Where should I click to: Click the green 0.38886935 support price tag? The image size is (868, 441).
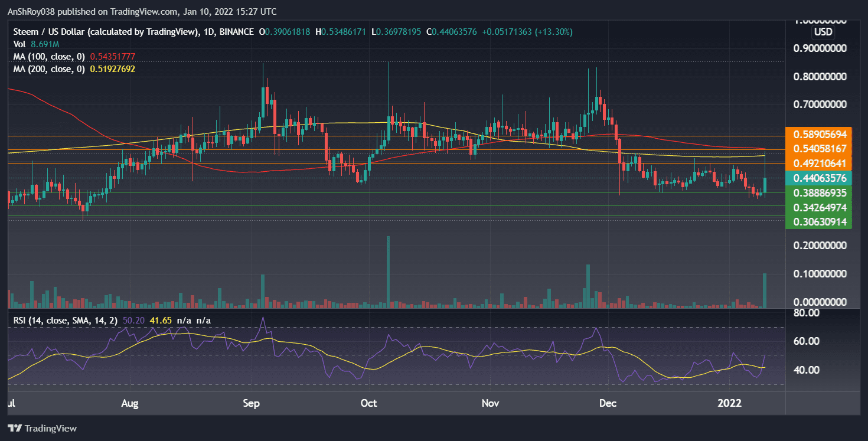pyautogui.click(x=820, y=193)
